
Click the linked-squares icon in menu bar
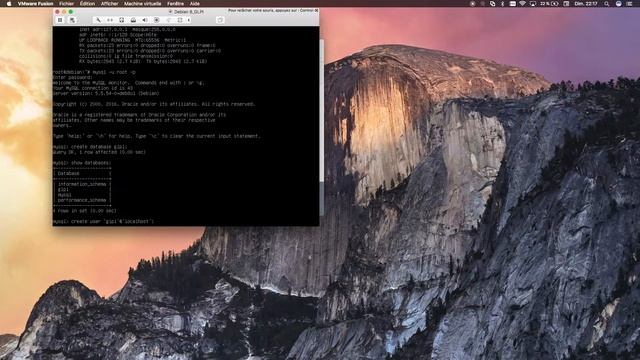coord(492,4)
